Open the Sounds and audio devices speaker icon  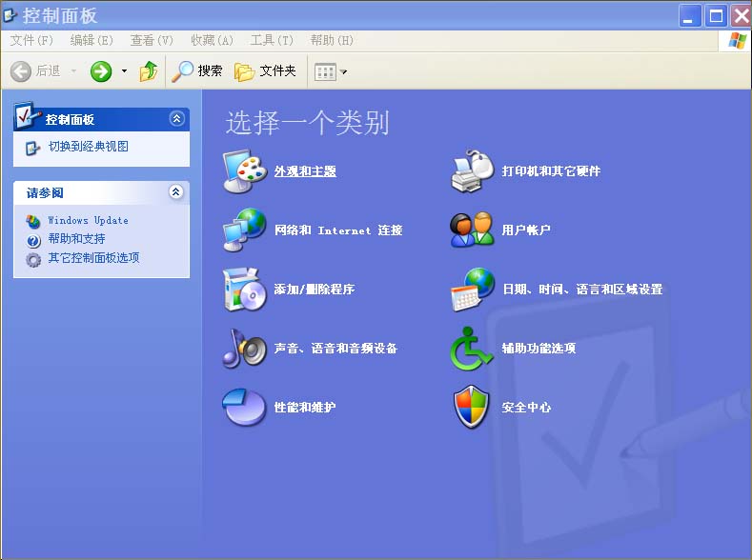click(x=245, y=349)
